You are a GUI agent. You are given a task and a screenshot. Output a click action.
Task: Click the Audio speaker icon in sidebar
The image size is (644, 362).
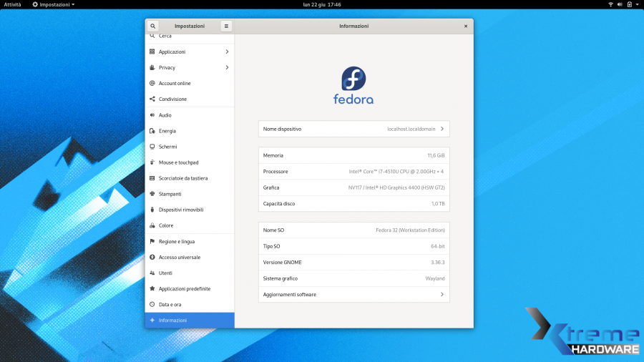tap(152, 115)
